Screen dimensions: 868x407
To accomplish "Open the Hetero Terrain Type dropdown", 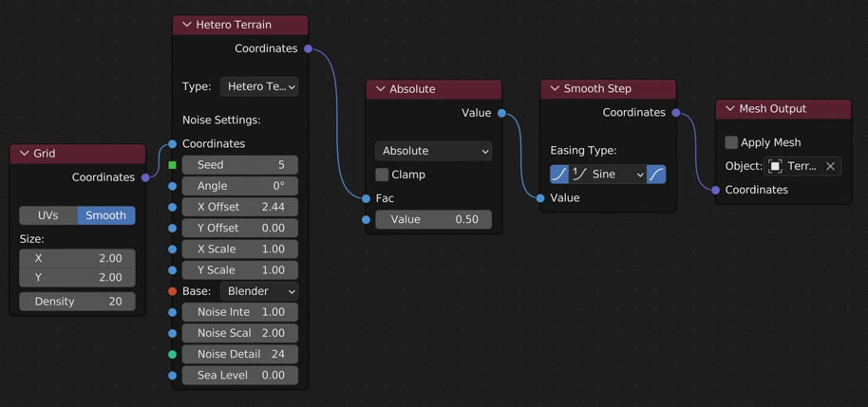I will 259,86.
